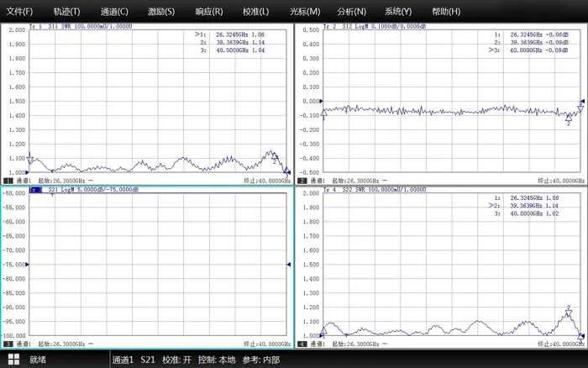Open the 激励(S) menu
Screen dimensions: 588x368
pyautogui.click(x=161, y=12)
